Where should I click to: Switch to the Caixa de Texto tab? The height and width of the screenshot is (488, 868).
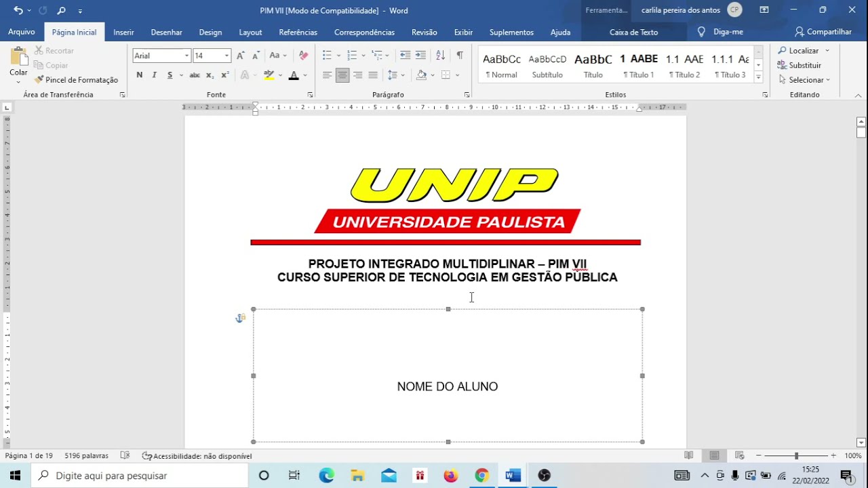pyautogui.click(x=633, y=32)
